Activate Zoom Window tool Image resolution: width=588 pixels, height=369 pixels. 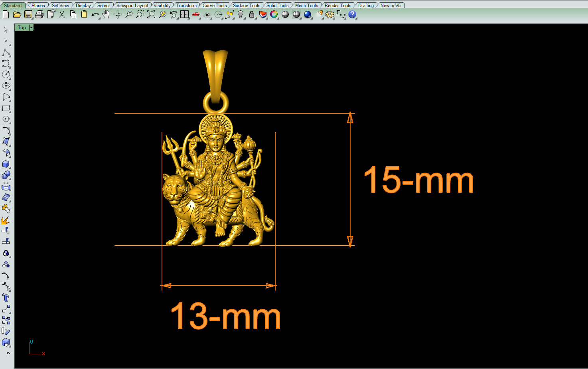click(x=140, y=14)
